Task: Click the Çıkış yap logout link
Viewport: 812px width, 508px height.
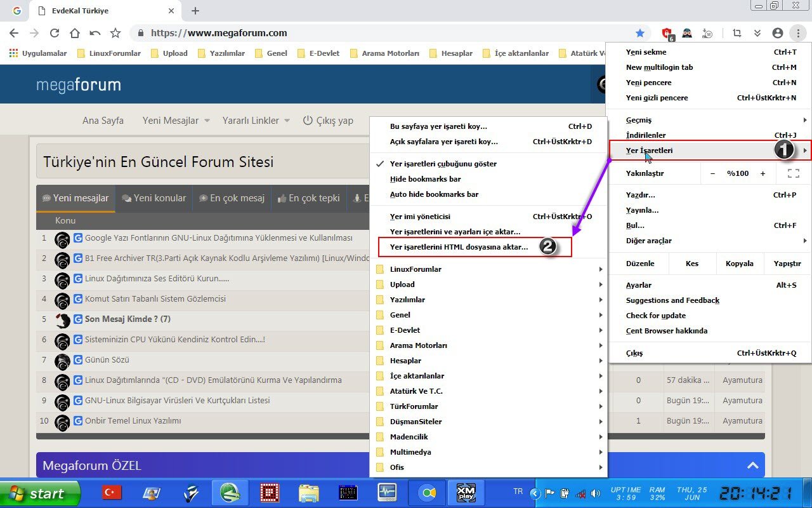Action: [x=328, y=121]
